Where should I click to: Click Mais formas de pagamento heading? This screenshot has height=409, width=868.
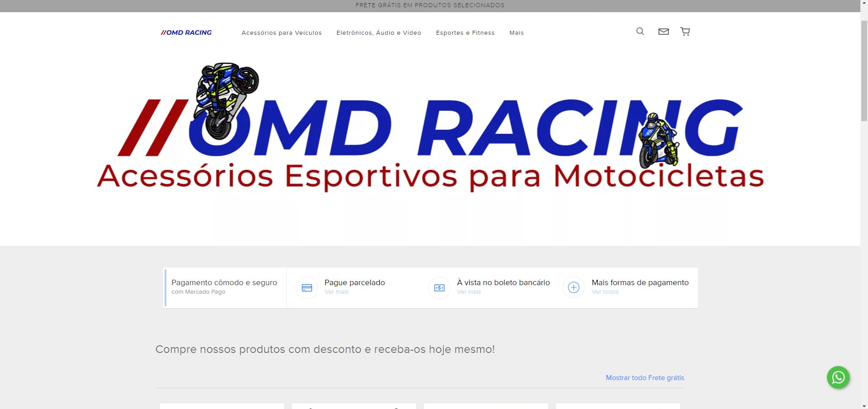[x=640, y=282]
